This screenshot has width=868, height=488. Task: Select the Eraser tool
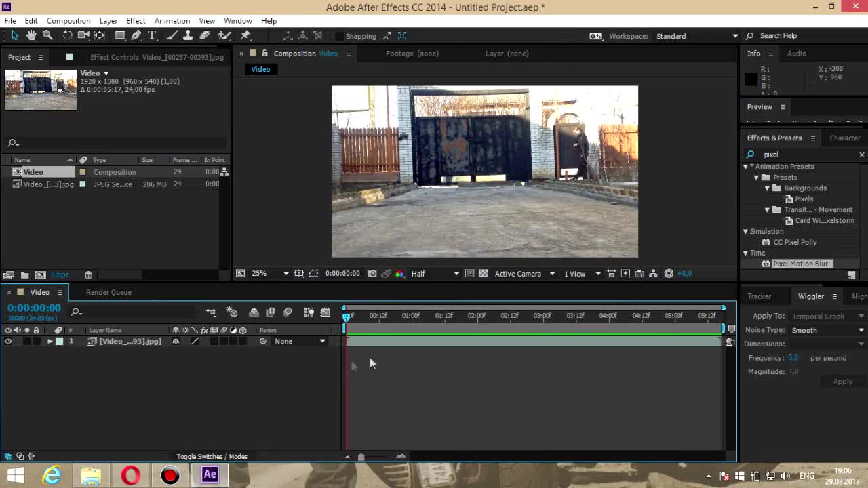(x=205, y=35)
